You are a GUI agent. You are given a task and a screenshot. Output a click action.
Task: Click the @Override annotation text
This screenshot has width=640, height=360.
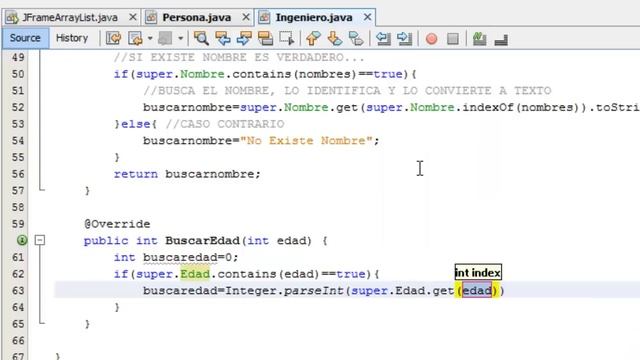coord(117,224)
